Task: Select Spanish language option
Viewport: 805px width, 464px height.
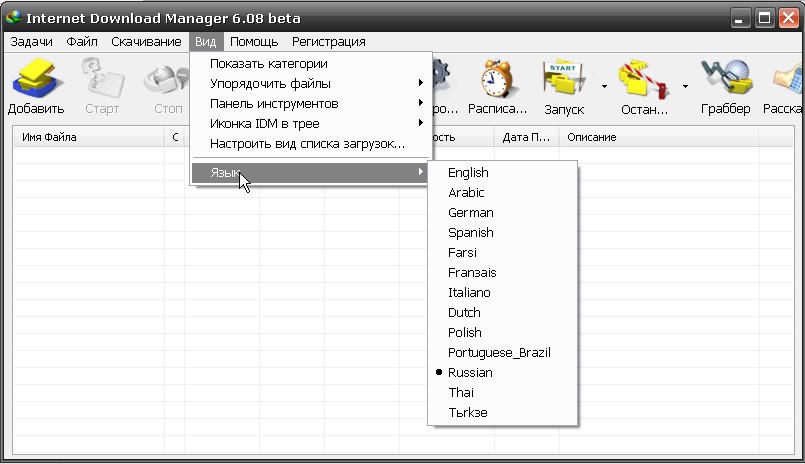Action: pos(503,233)
